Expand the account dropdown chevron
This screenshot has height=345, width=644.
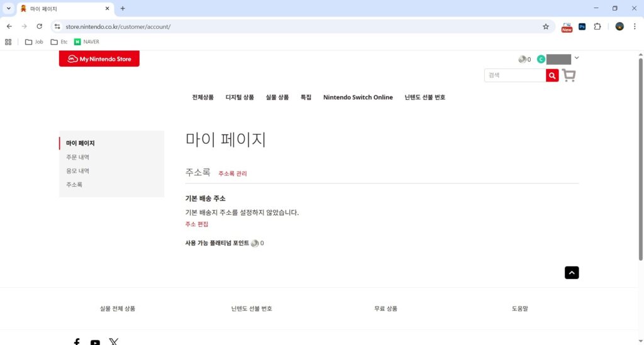point(577,58)
